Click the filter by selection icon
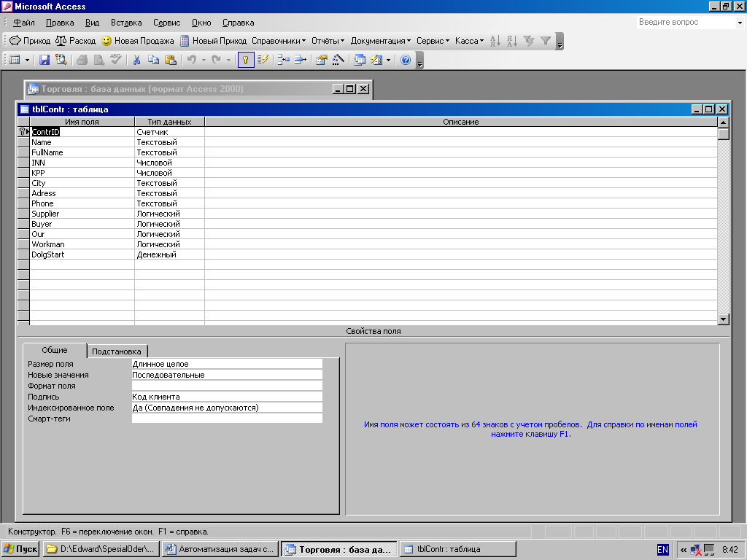The image size is (747, 560). pyautogui.click(x=529, y=41)
